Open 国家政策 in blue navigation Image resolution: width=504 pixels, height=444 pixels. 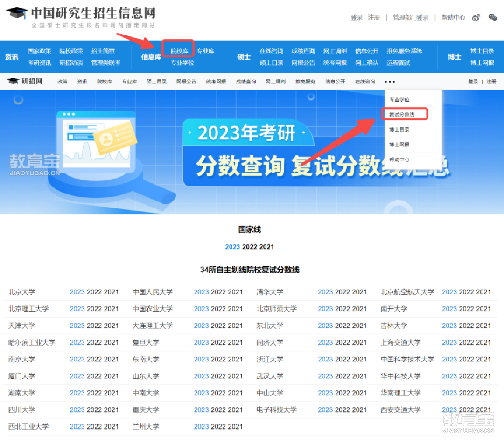pyautogui.click(x=39, y=51)
